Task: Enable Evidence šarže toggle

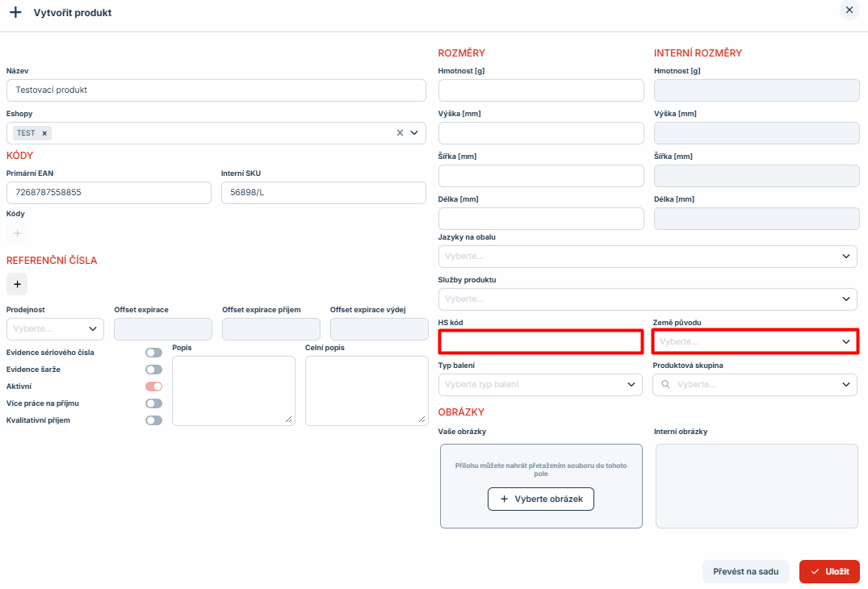Action: point(153,370)
